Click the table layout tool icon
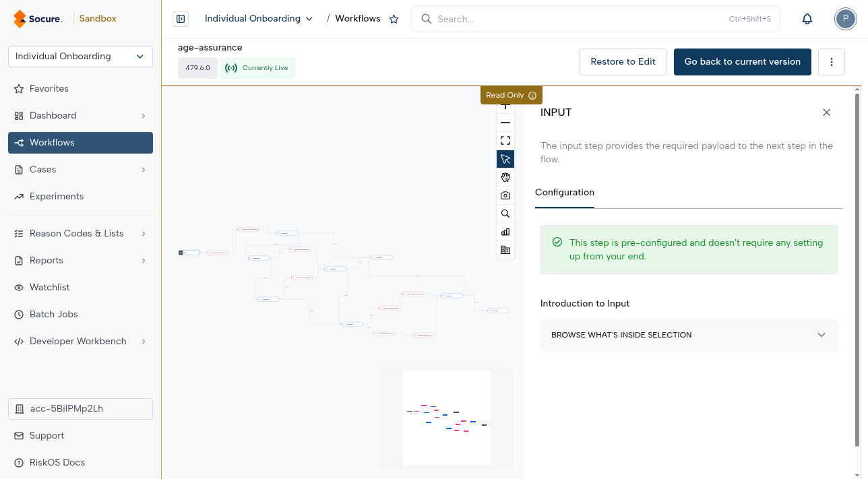The height and width of the screenshot is (479, 868). pos(505,250)
